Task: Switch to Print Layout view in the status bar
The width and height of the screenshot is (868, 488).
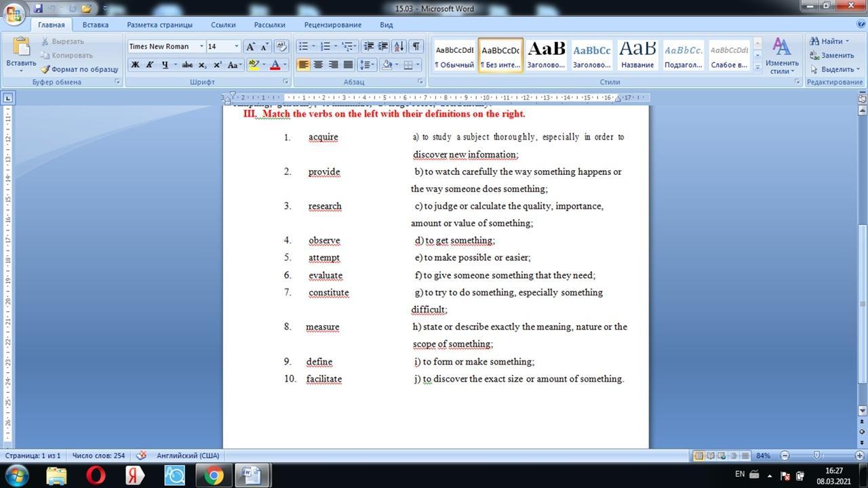Action: pyautogui.click(x=698, y=455)
